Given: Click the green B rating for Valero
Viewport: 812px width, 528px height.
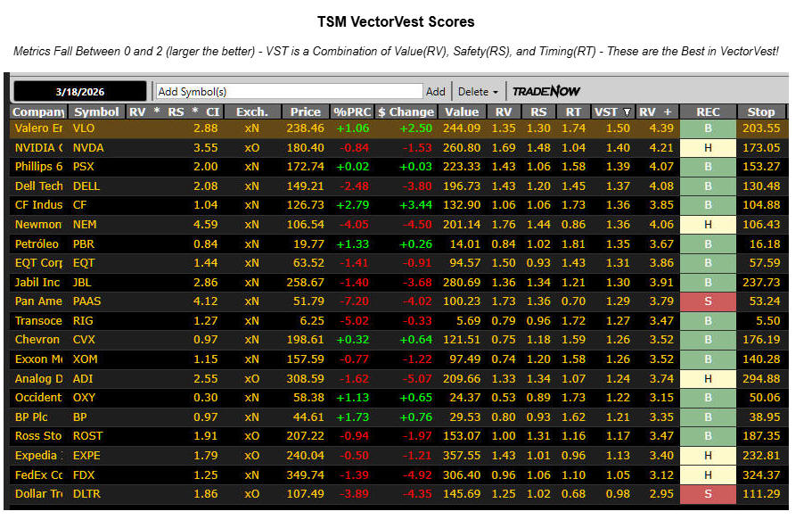Looking at the screenshot, I should (708, 128).
